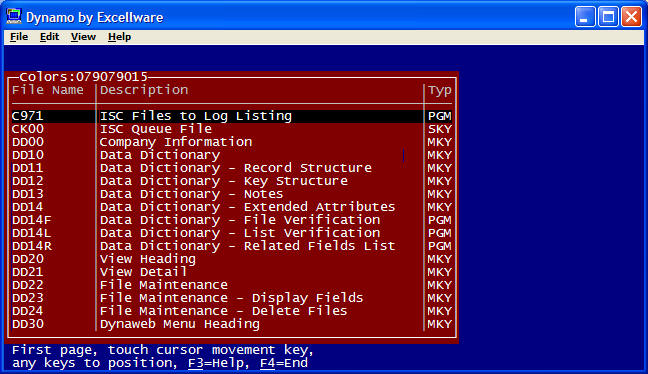Click 'File Maintenance - Display Fields' description

pyautogui.click(x=231, y=298)
